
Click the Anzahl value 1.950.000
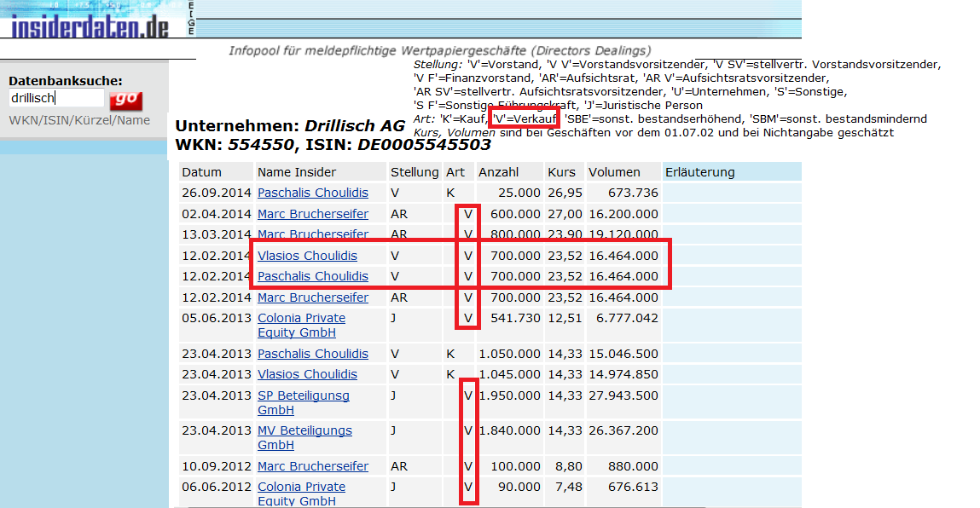[510, 395]
